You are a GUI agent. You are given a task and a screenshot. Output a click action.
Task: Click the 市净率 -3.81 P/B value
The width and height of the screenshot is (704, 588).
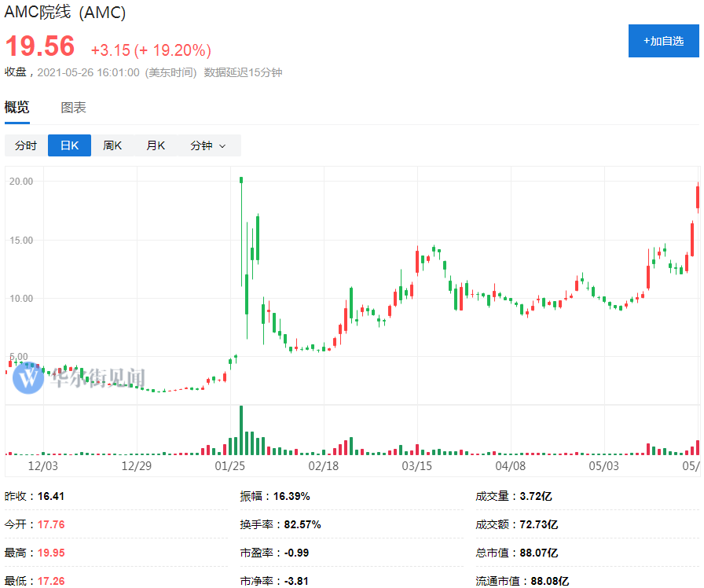pyautogui.click(x=297, y=581)
